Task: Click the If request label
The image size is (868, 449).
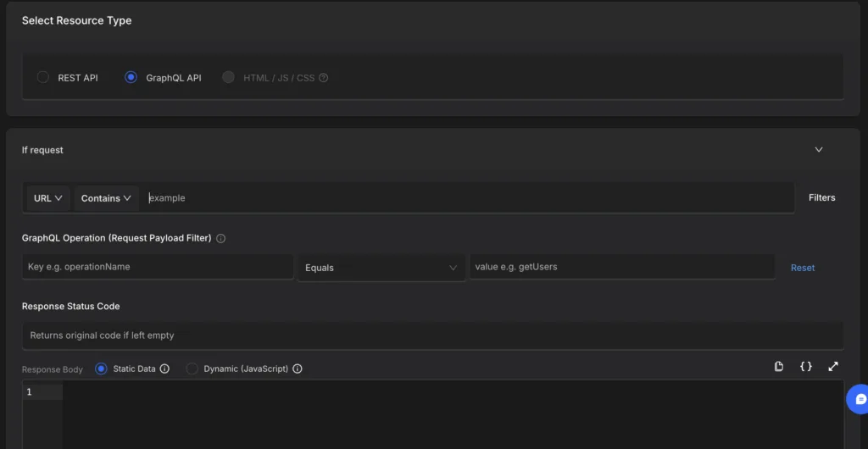Action: (x=42, y=150)
